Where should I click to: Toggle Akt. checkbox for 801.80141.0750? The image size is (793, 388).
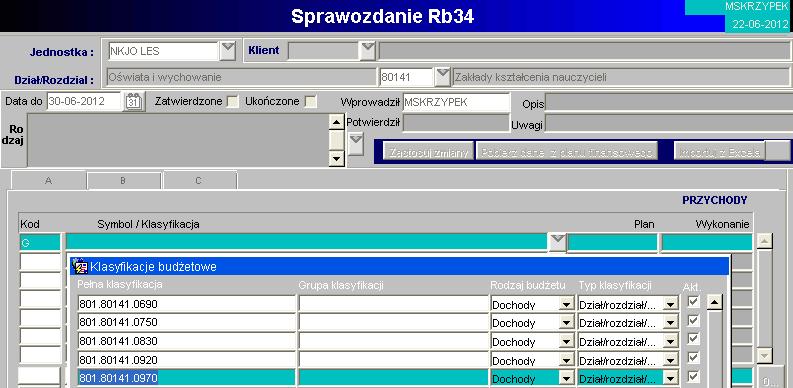[694, 321]
